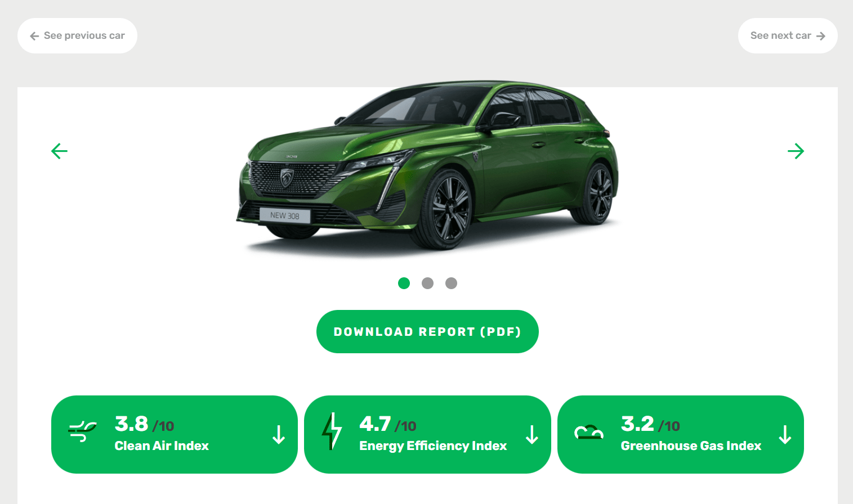Download the report PDF
853x504 pixels.
[x=427, y=332]
